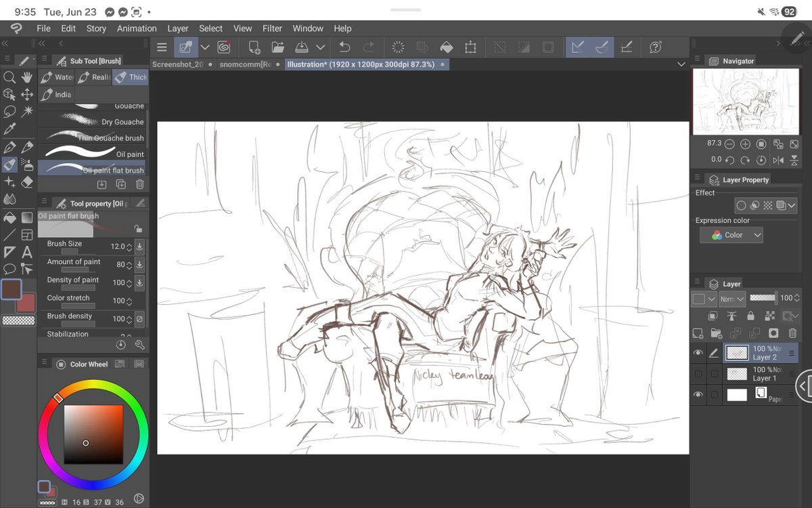Open the canvas tab list chevron
The height and width of the screenshot is (508, 812).
pos(681,64)
